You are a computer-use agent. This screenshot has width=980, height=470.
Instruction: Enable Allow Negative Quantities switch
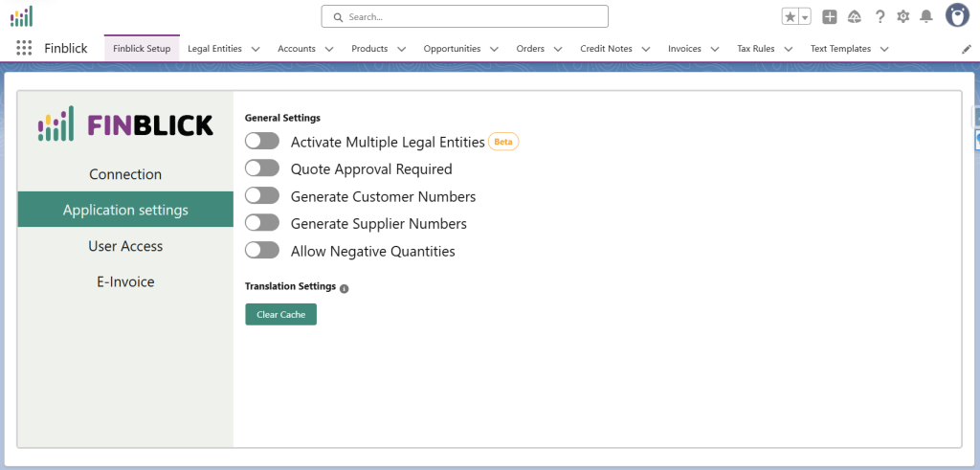[261, 251]
